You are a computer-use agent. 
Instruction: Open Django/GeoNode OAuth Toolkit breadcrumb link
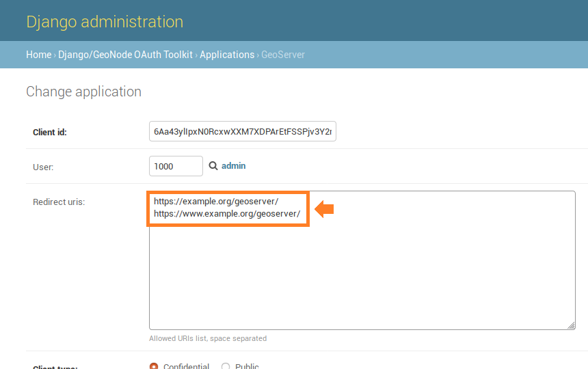pos(126,55)
